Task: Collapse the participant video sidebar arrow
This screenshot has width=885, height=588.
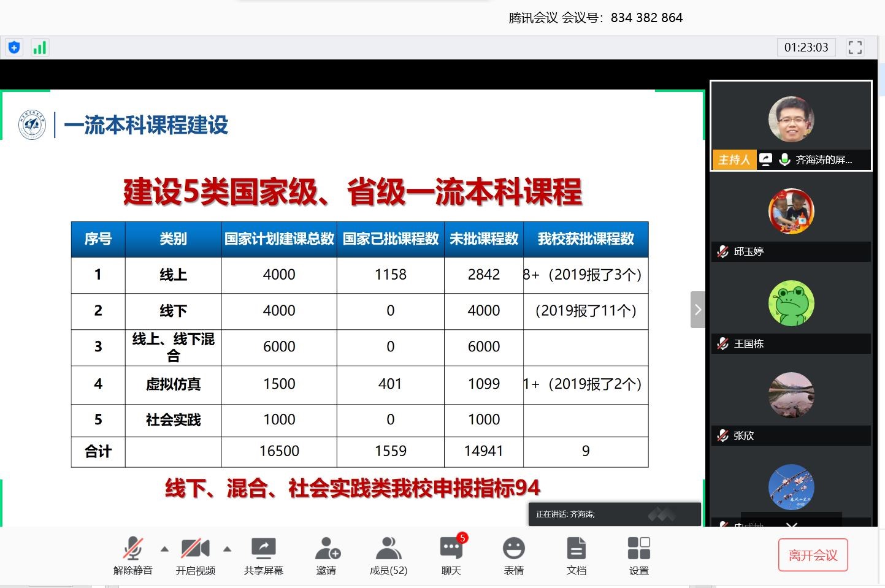Action: click(697, 310)
